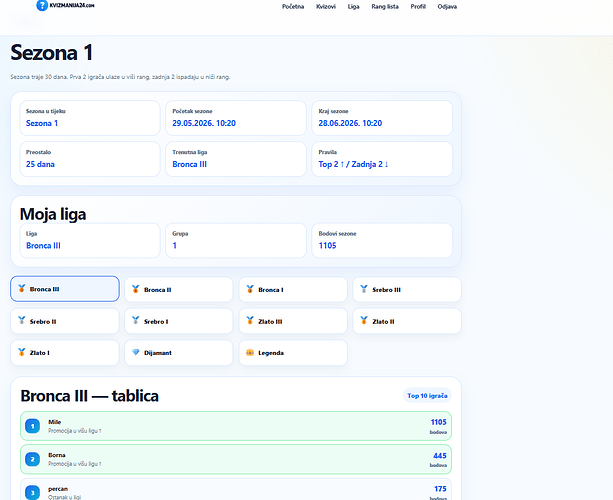Select the Srebro III league tab
This screenshot has height=500, width=613.
click(x=407, y=289)
